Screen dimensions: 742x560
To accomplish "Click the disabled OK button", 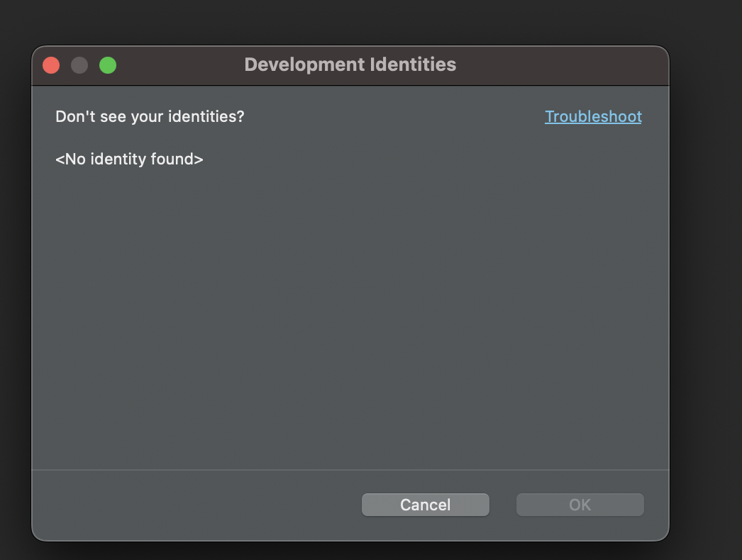I will (x=580, y=505).
